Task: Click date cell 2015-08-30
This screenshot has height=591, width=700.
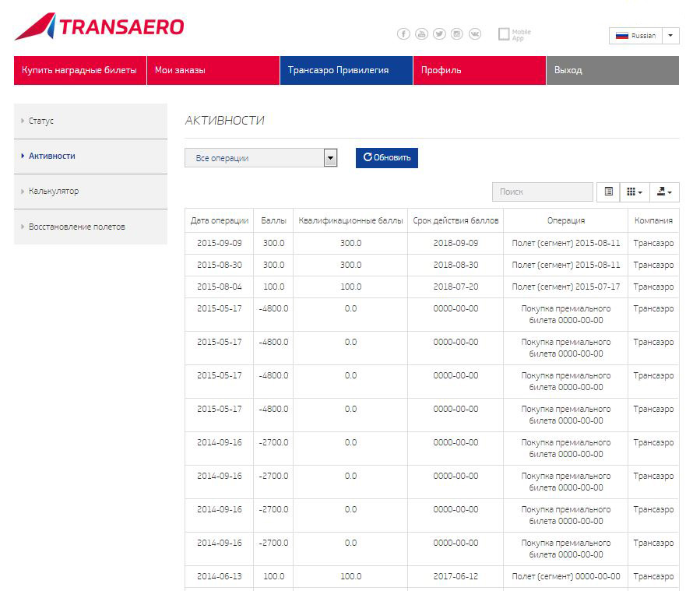Action: coord(220,266)
